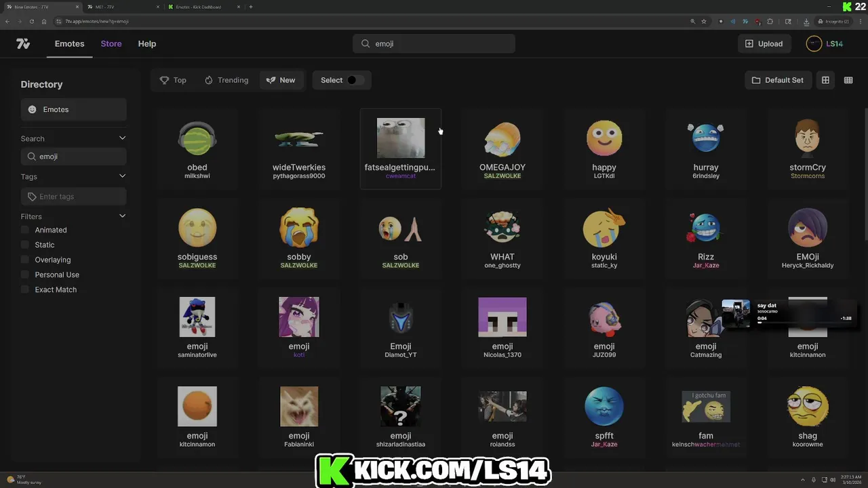Reload the page in browser
Image resolution: width=868 pixels, height=488 pixels.
pos(31,21)
